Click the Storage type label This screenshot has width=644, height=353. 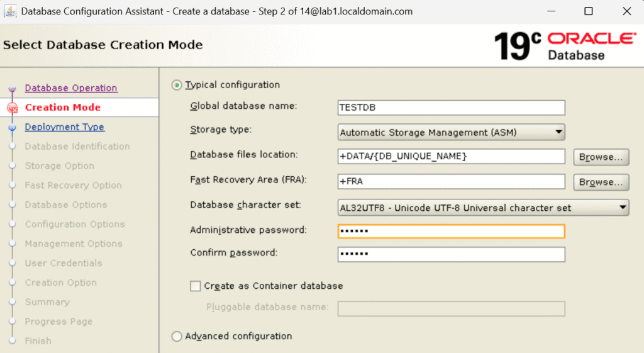pos(221,130)
